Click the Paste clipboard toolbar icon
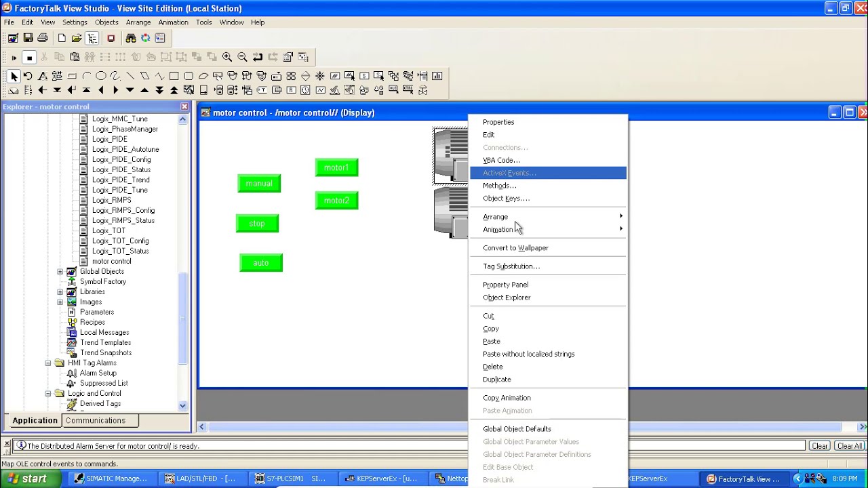Viewport: 868px width, 488px height. [75, 57]
